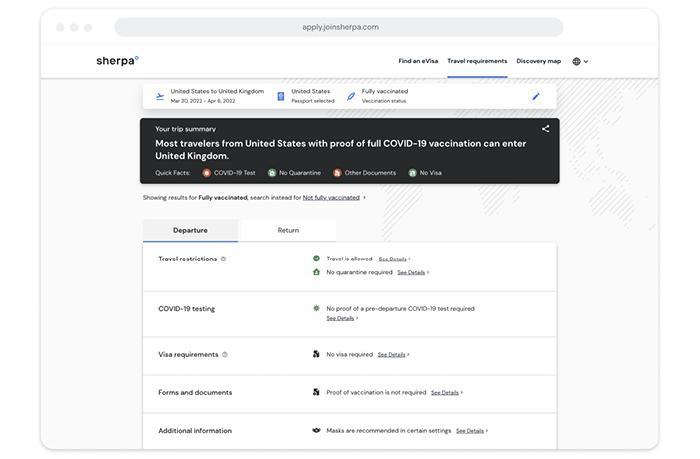Screen dimensions: 700x459
Task: See Details for Proof of vaccination
Action: coord(445,393)
